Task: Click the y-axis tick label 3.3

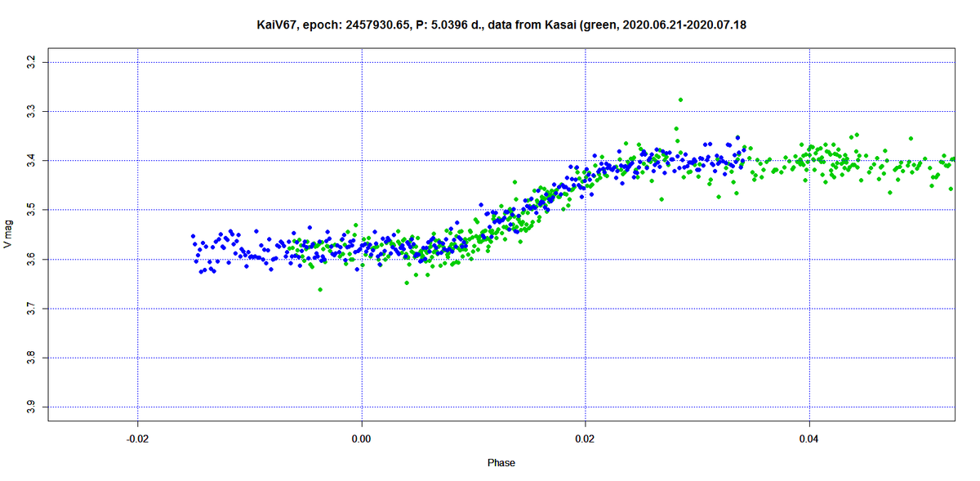Action: pos(30,111)
